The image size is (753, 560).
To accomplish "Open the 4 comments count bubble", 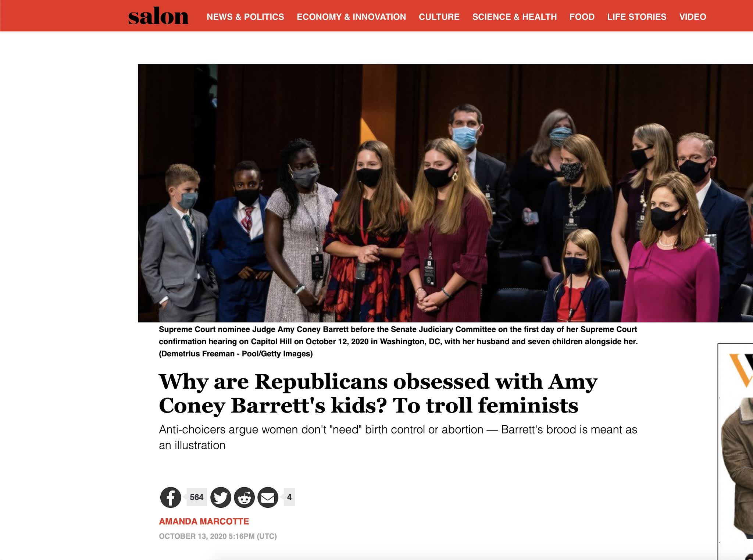I will click(289, 497).
